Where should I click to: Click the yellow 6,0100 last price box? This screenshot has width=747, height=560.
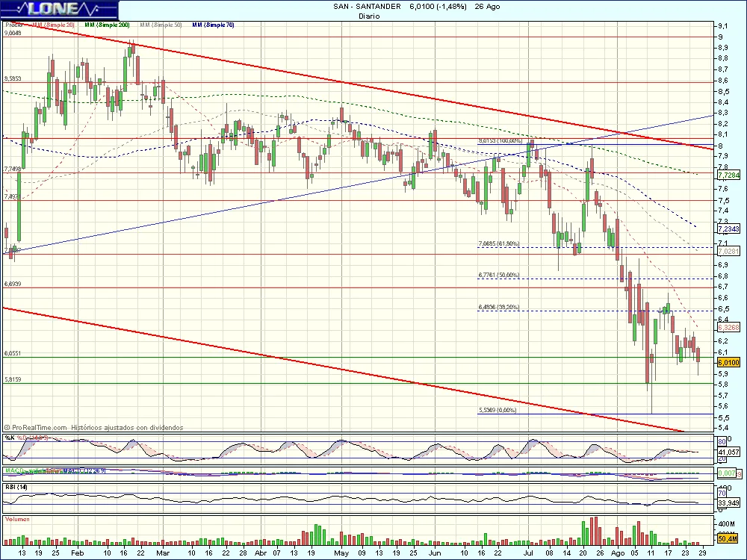[x=728, y=362]
